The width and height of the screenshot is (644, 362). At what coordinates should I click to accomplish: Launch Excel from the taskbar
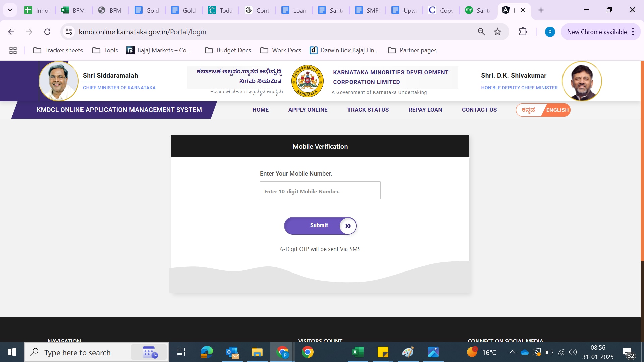(x=358, y=352)
